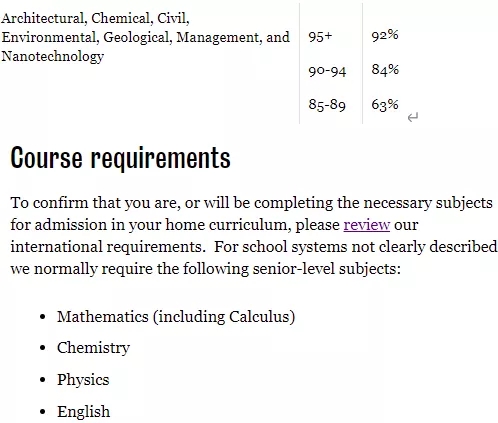Click the English list item
This screenshot has width=498, height=423.
click(83, 411)
